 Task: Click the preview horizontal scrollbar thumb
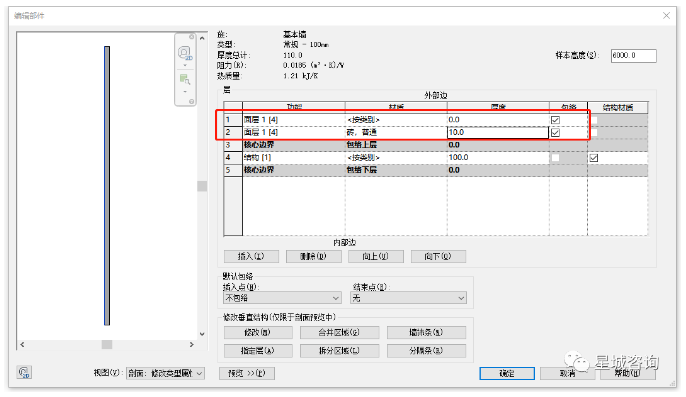pyautogui.click(x=107, y=345)
